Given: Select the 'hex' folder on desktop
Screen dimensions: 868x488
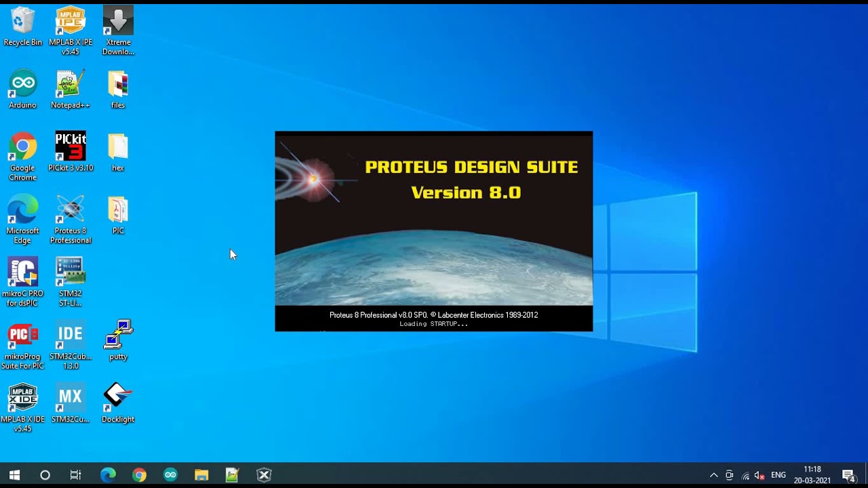Looking at the screenshot, I should pos(118,152).
